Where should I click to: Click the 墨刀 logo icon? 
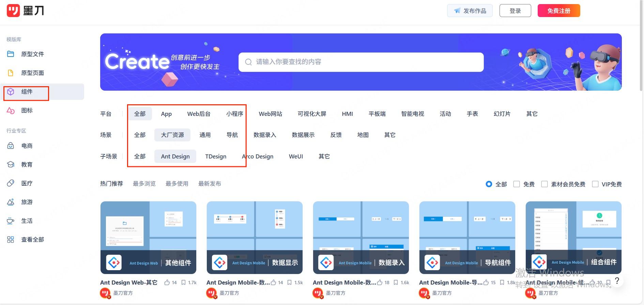pos(13,11)
